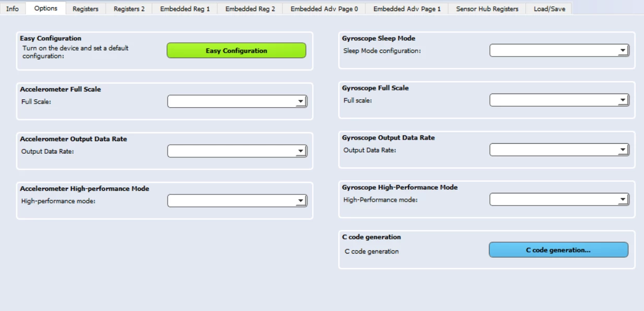Expand Gyroscope High-Performance mode combo box
644x311 pixels.
(559, 199)
